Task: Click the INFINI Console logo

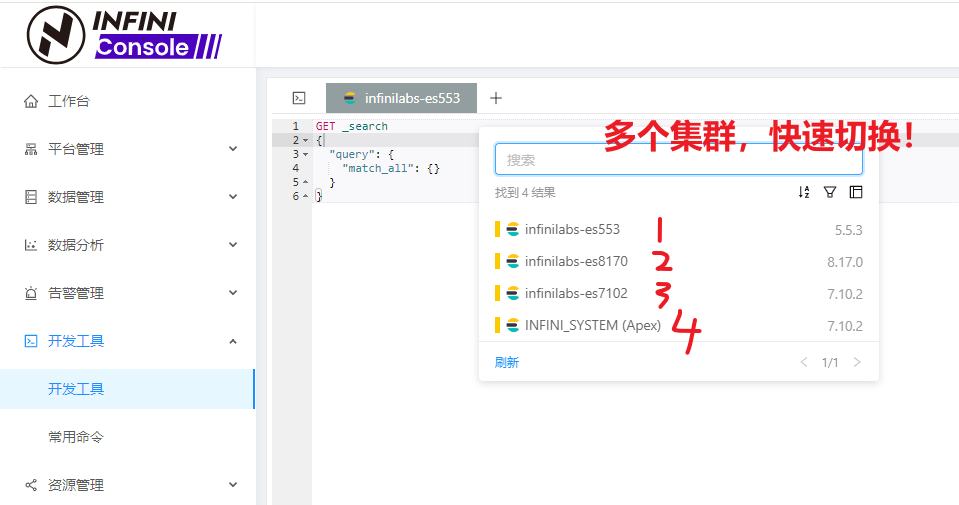Action: click(x=124, y=34)
